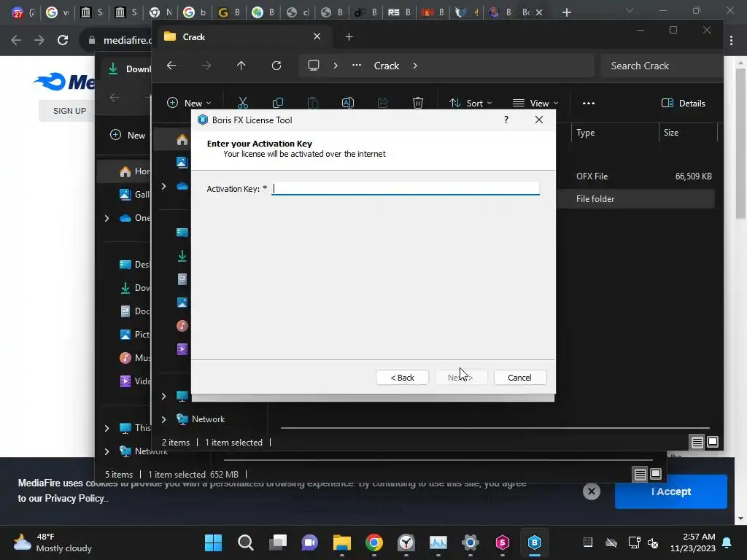Expand the chevron after Crack breadcrumb
Viewport: 747px width, 560px height.
click(x=415, y=66)
